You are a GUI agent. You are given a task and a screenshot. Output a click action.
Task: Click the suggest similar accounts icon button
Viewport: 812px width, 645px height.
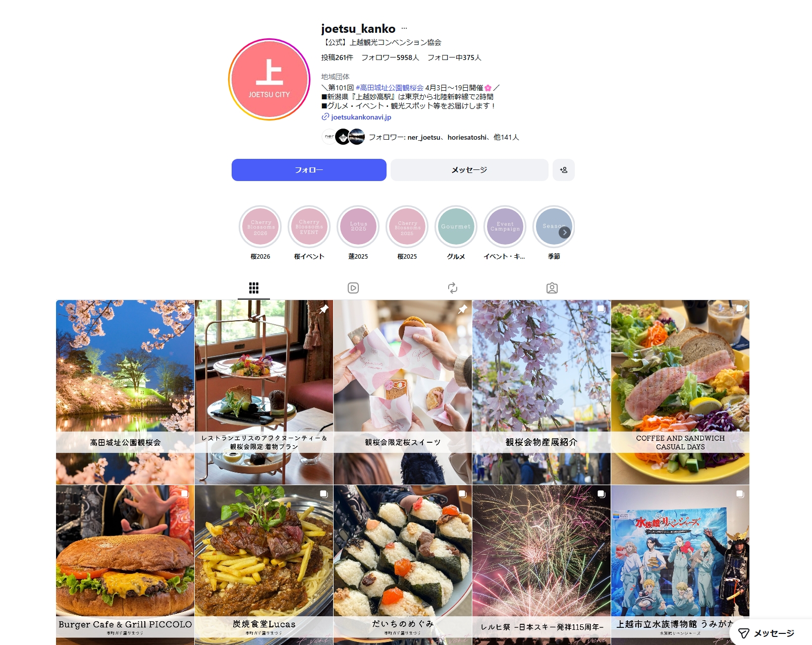(563, 170)
